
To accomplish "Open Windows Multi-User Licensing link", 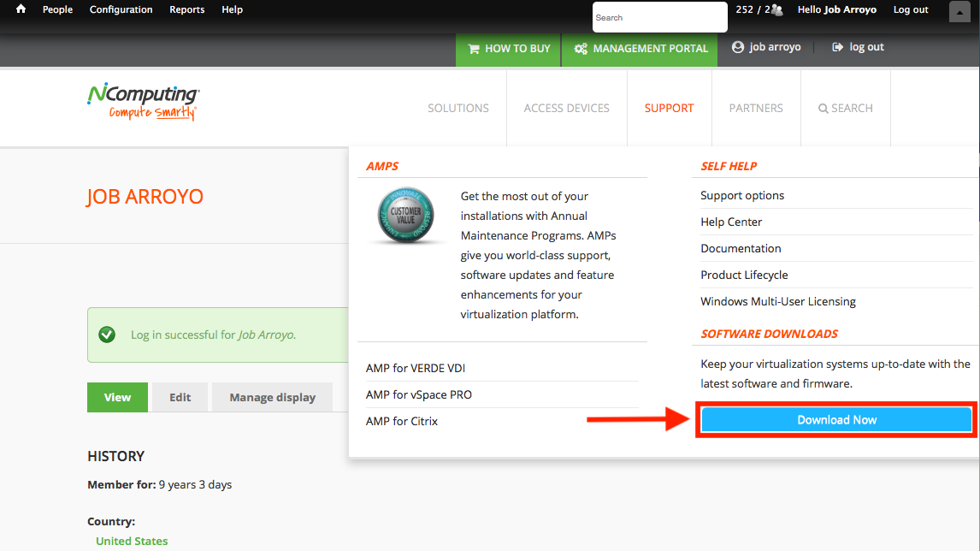I will [x=778, y=301].
